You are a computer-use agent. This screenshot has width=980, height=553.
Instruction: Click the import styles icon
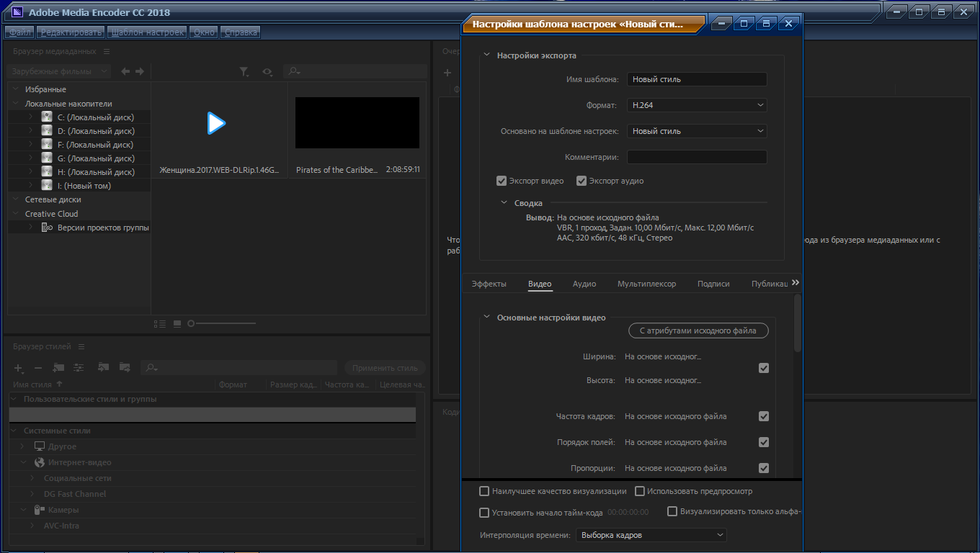pos(104,367)
